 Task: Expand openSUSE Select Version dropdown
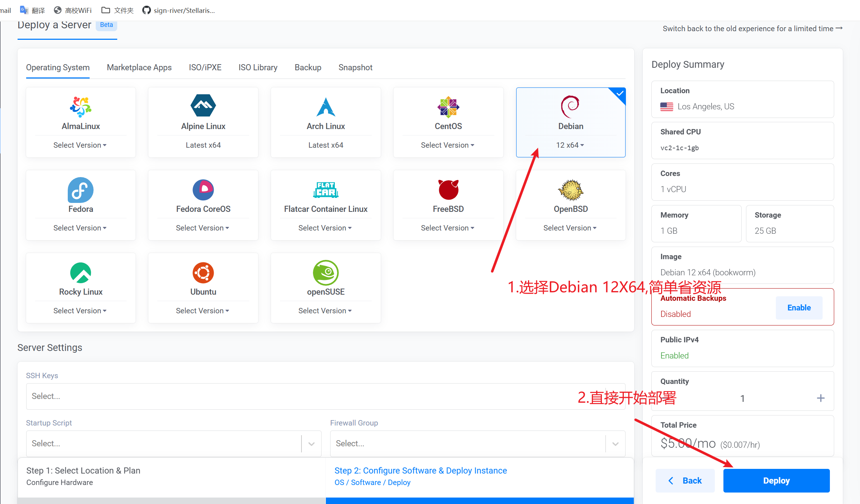coord(325,311)
